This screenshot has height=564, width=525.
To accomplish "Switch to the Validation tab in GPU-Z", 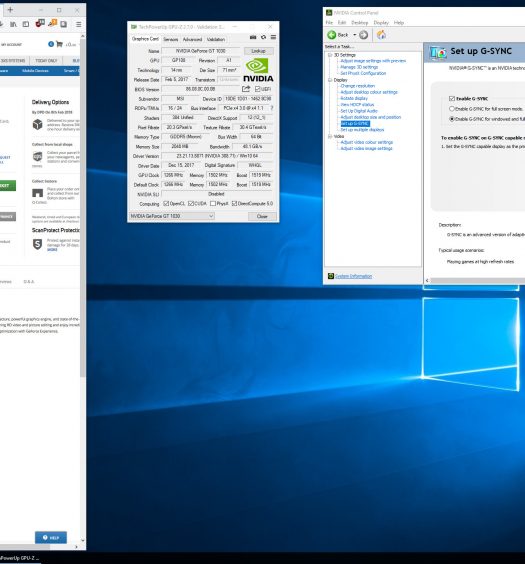I will tap(216, 39).
